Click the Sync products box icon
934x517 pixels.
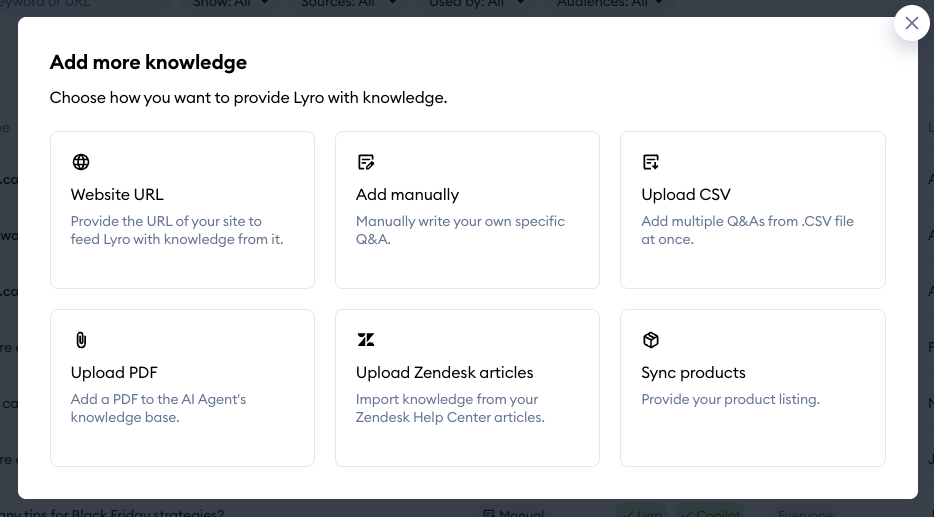651,340
